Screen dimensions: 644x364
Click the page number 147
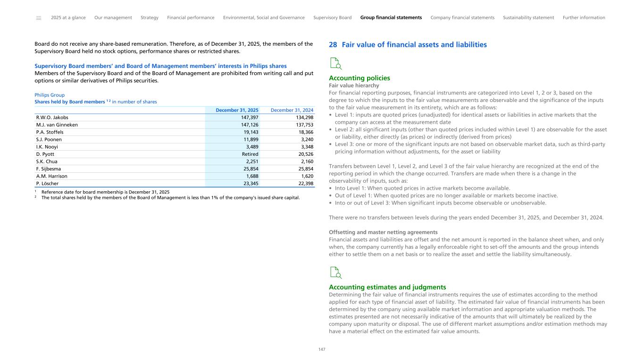point(322,349)
